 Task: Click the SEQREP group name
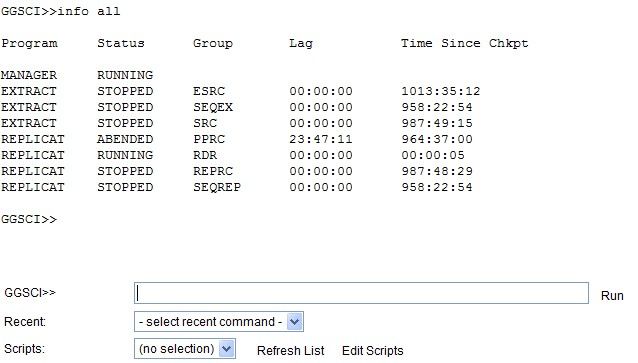(217, 187)
